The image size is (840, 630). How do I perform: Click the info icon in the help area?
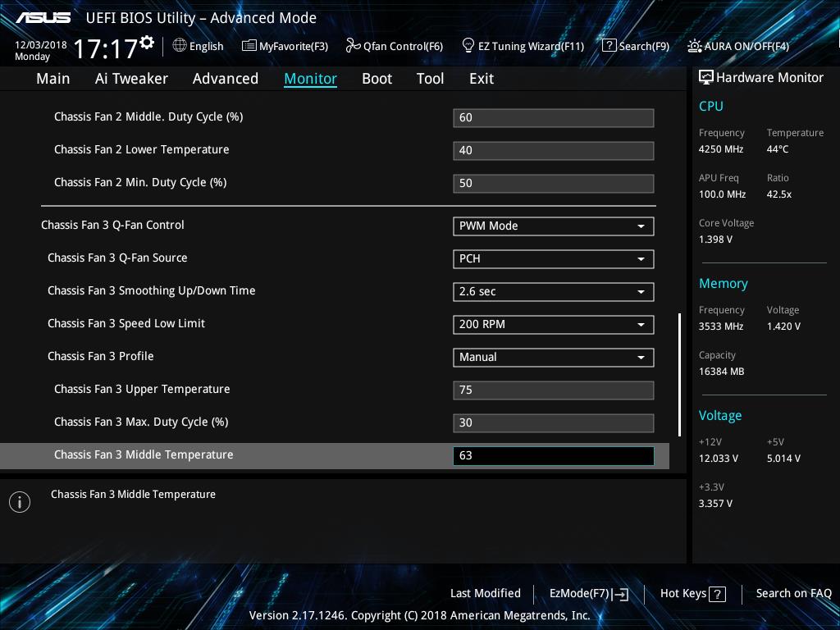[20, 502]
